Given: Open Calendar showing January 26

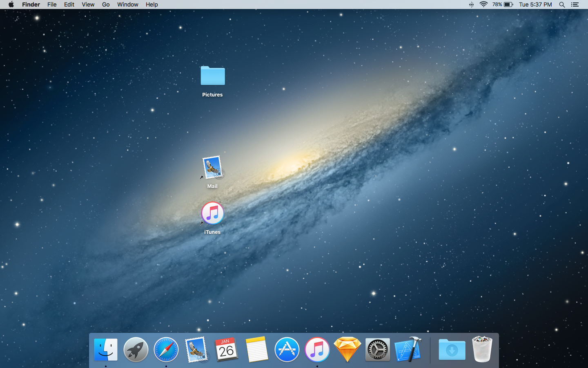Looking at the screenshot, I should click(x=227, y=350).
